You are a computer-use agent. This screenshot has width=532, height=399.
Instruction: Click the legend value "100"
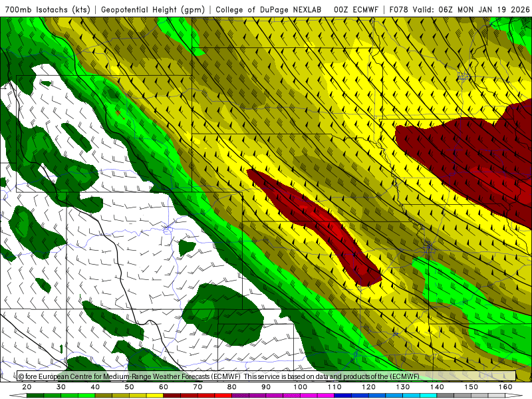click(x=301, y=387)
